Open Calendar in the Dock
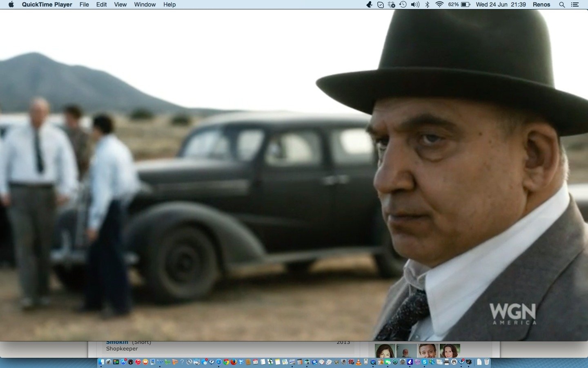This screenshot has height=368, width=588. [256, 362]
